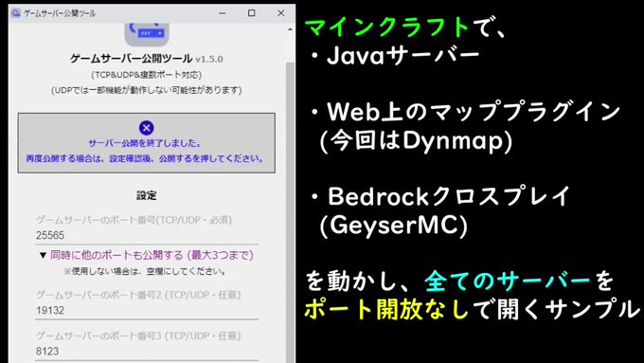Click the green マインクラフト caption text

point(387,27)
